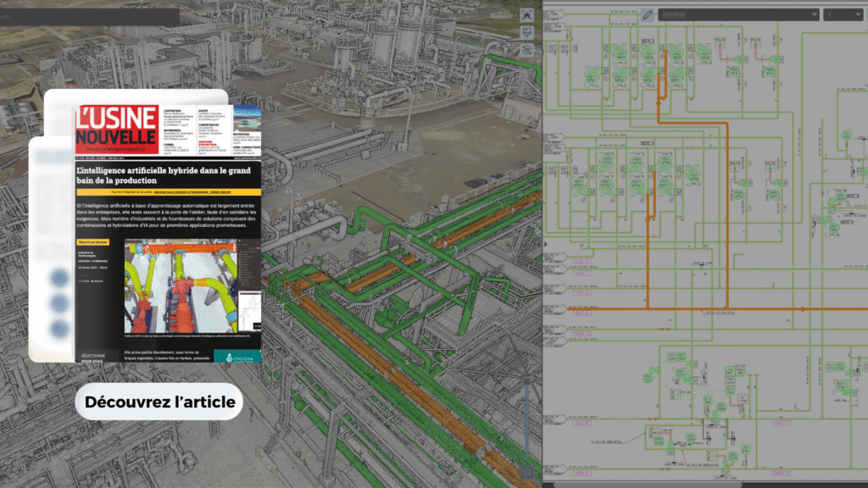Open the small page number dropdown

click(843, 14)
